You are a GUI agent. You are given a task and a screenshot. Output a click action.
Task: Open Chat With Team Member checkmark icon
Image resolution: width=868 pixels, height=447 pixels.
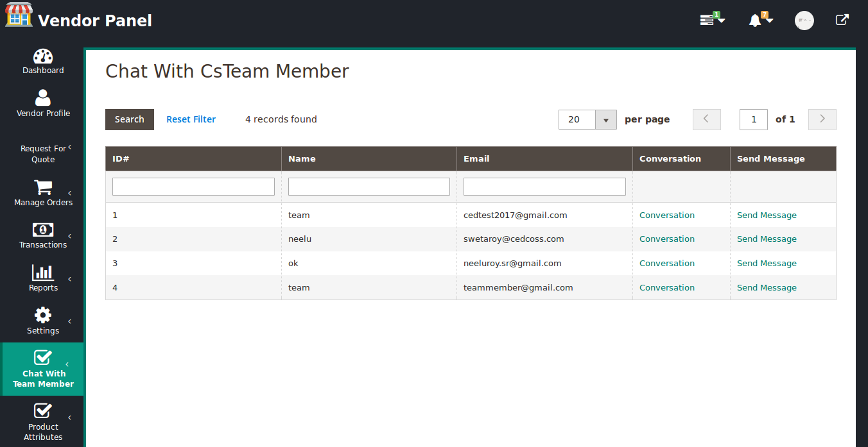coord(43,358)
